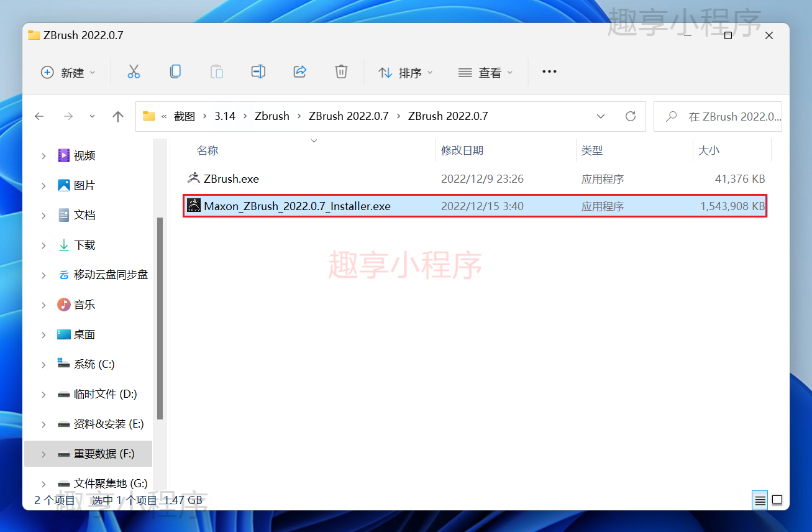The image size is (812, 532).
Task: Sort by 名称 column header
Action: click(208, 150)
